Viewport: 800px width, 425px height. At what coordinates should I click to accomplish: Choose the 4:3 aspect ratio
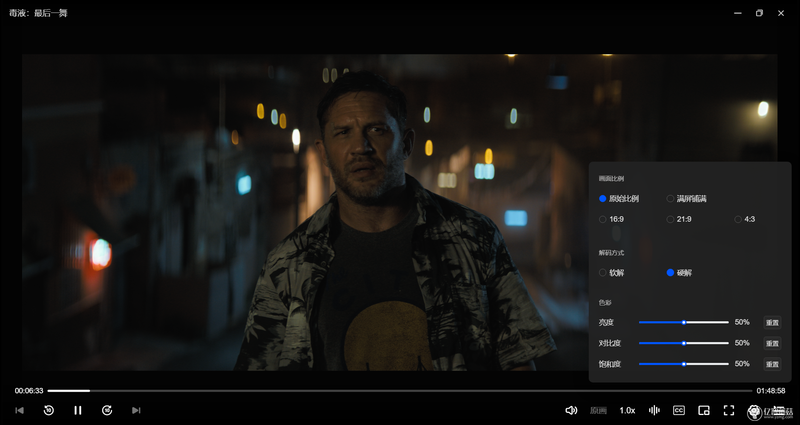click(x=745, y=219)
